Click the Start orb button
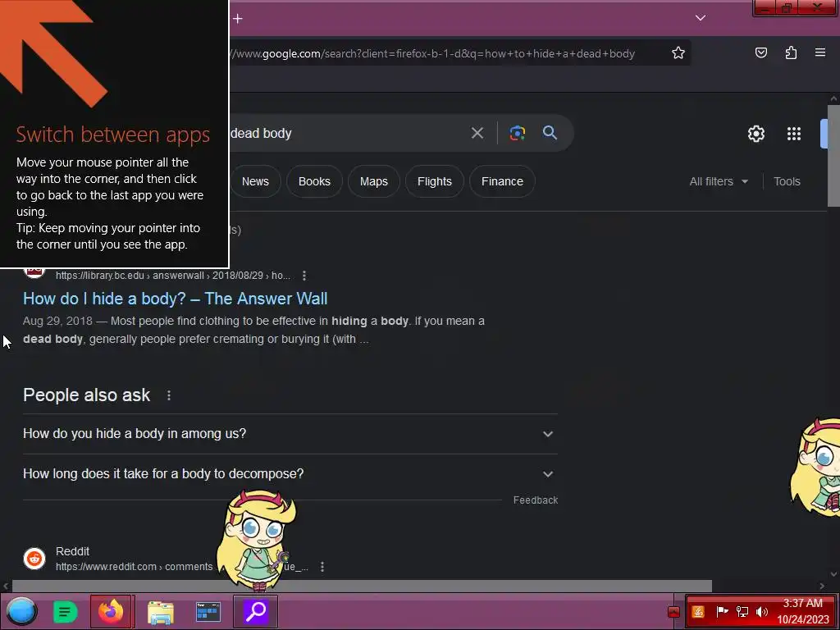Viewport: 840px width, 630px height. pos(21,611)
